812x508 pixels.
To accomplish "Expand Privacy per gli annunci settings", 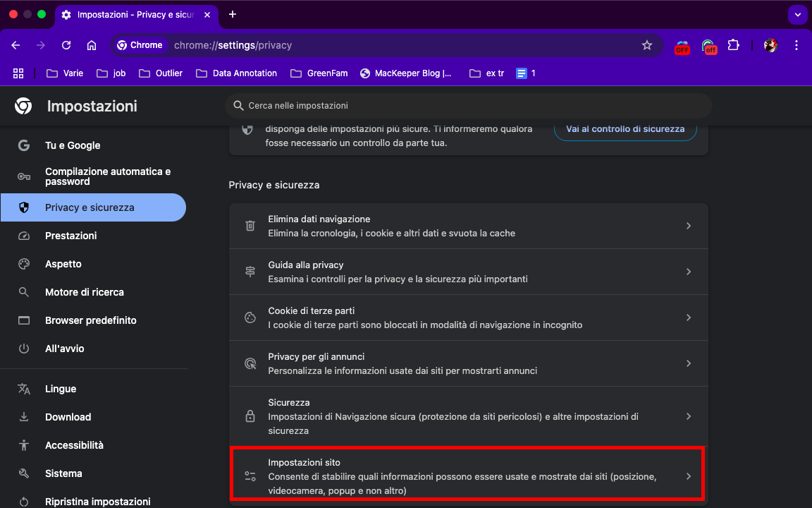I will (x=467, y=363).
